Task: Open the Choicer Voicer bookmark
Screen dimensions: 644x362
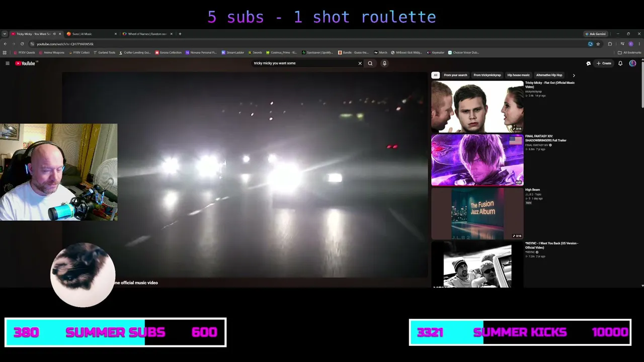Action: pos(464,52)
